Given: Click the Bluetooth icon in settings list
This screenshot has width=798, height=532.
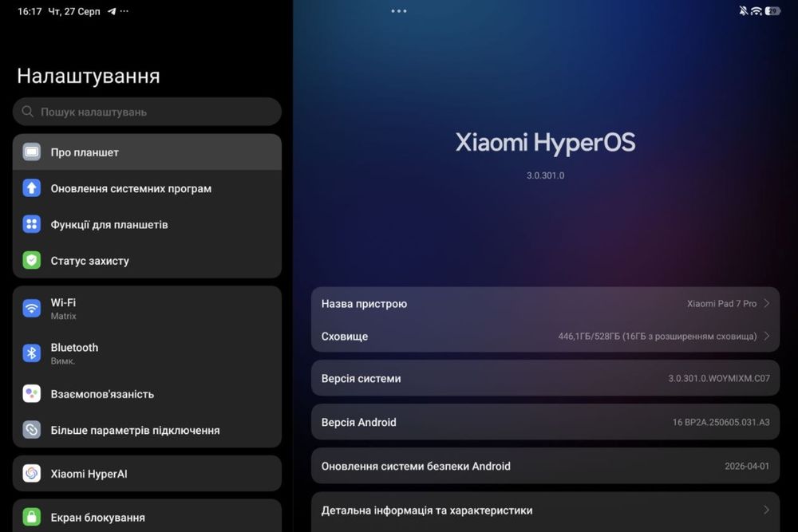Looking at the screenshot, I should point(32,353).
